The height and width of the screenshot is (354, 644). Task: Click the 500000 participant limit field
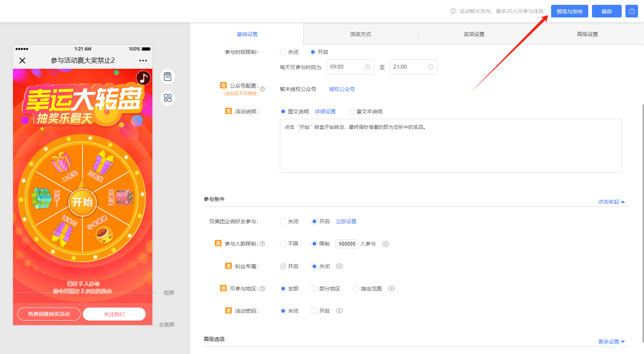click(346, 244)
